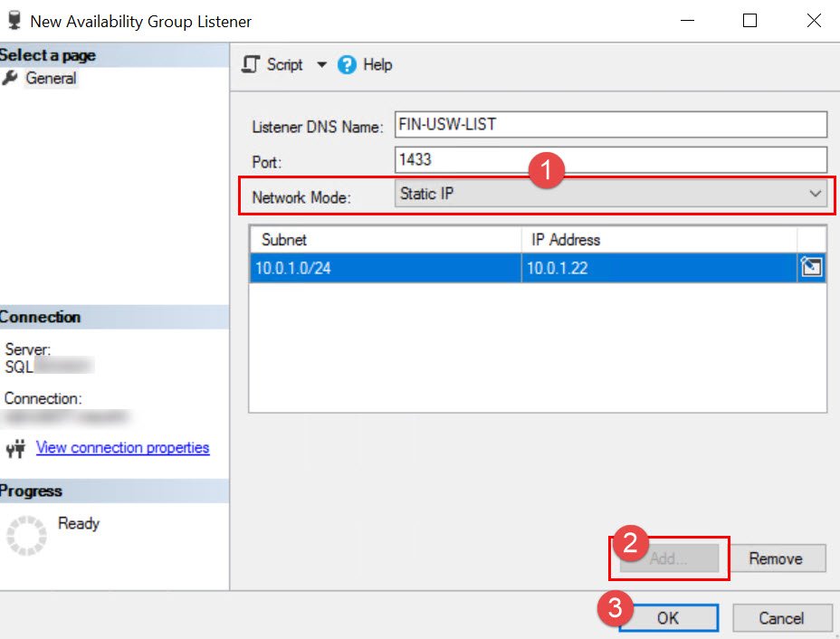Click the Cancel button
The image size is (840, 639).
pos(781,618)
